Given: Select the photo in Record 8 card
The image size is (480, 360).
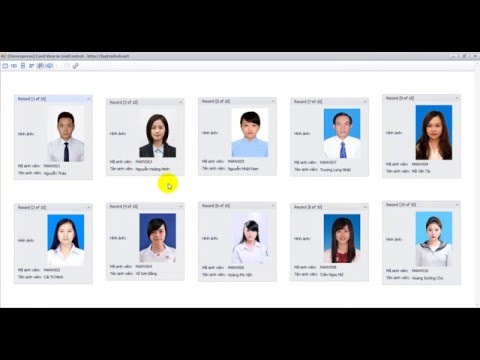Looking at the screenshot, I should [x=342, y=239].
